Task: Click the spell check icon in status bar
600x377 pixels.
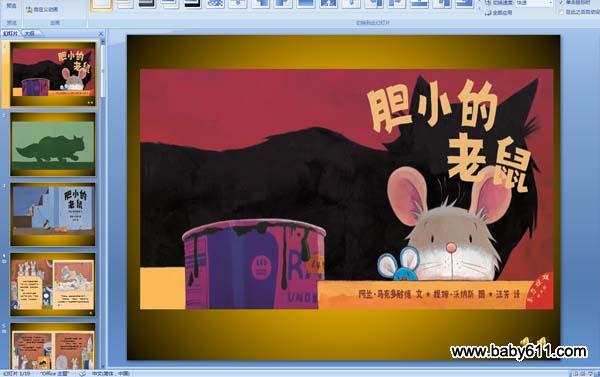Action: pos(82,374)
